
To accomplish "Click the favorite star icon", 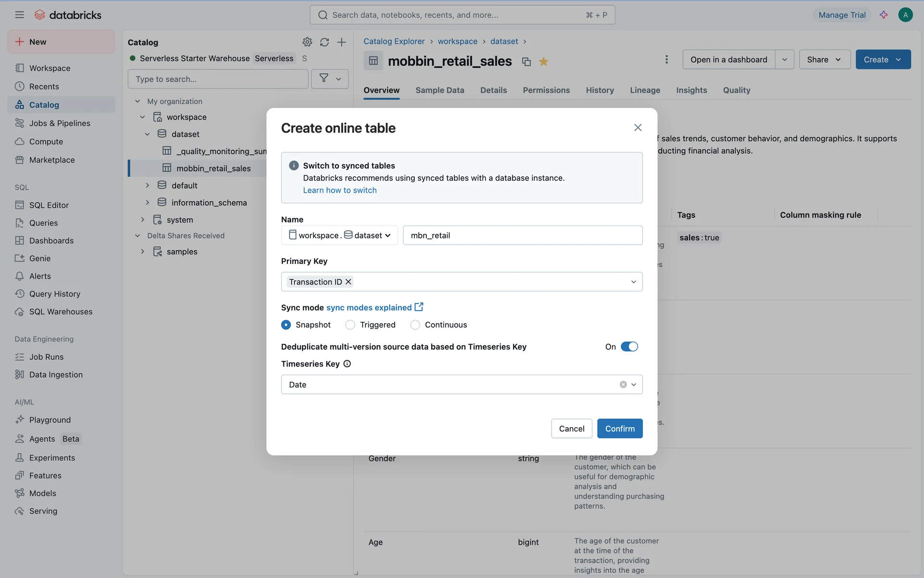I will [x=543, y=62].
